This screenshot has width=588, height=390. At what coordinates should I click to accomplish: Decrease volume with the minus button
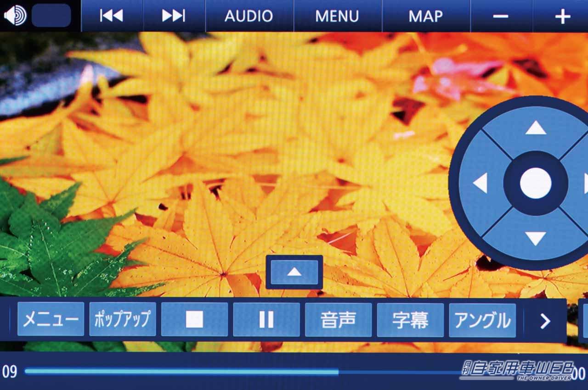coord(500,16)
